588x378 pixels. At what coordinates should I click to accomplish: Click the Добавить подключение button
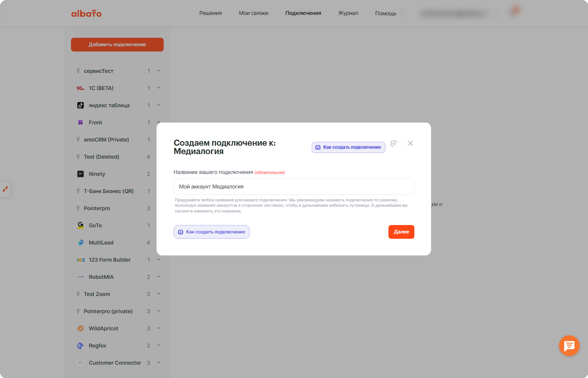tap(117, 45)
